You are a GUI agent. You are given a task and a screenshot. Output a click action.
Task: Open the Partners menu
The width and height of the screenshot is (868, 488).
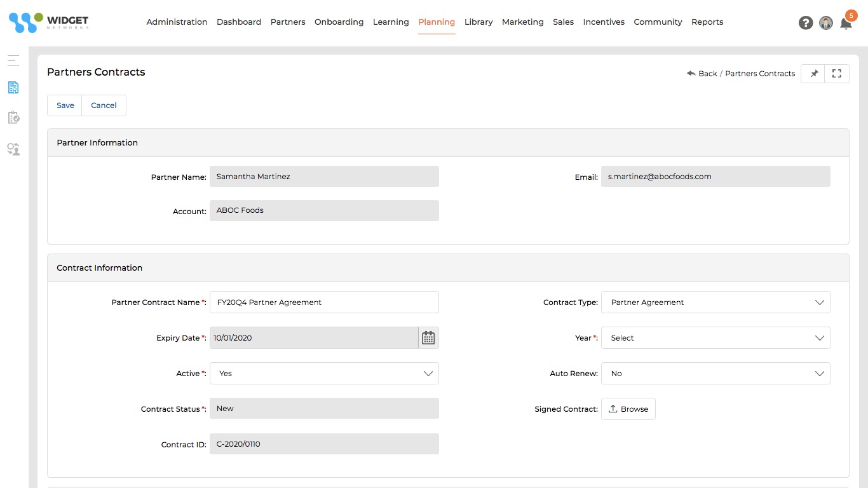[x=288, y=22]
